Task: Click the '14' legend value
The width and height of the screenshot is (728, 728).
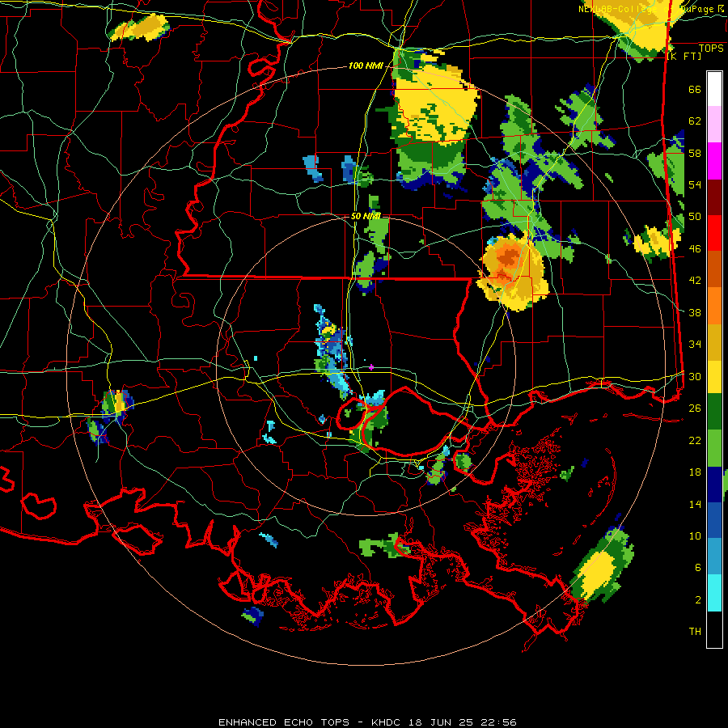Action: (695, 504)
